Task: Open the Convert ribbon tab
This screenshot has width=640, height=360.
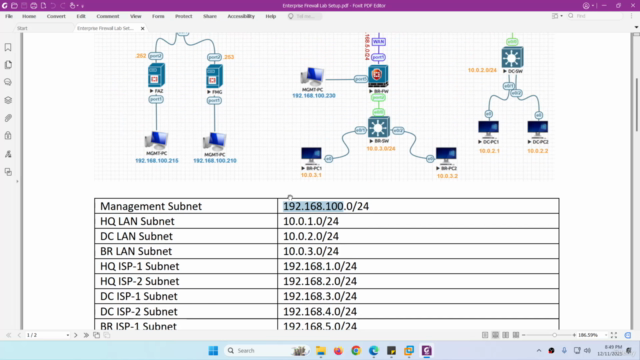Action: click(56, 16)
